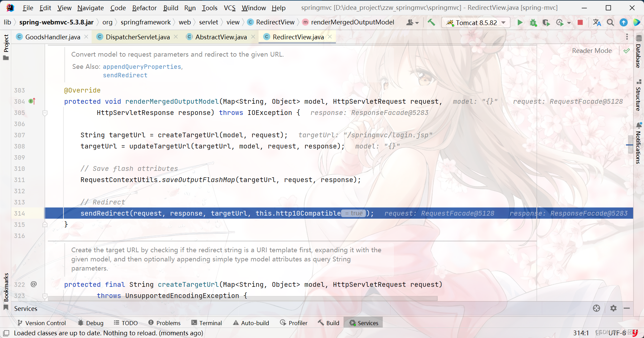Start debugging with the bug icon
644x338 pixels.
pos(533,22)
